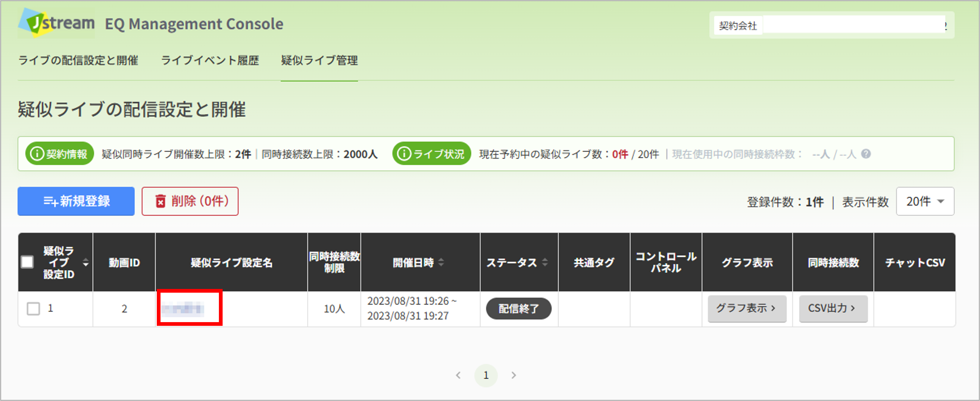The width and height of the screenshot is (980, 401).
Task: Click the 動画ID value 2
Action: click(x=124, y=309)
